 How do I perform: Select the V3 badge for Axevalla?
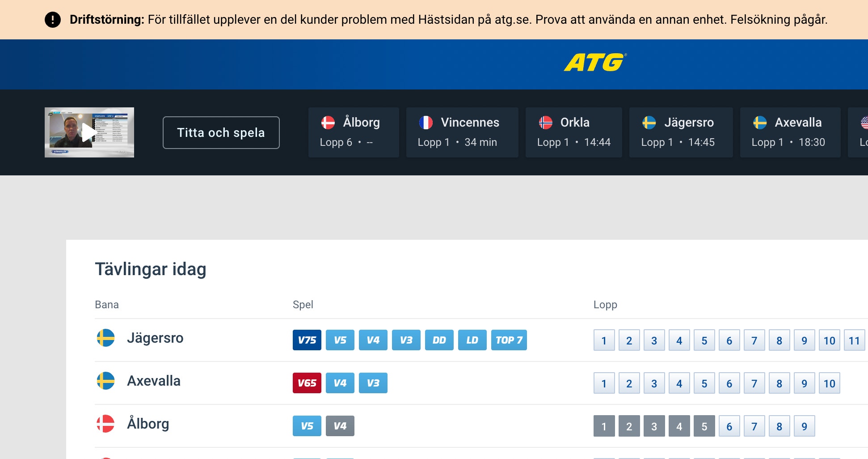[x=373, y=383]
